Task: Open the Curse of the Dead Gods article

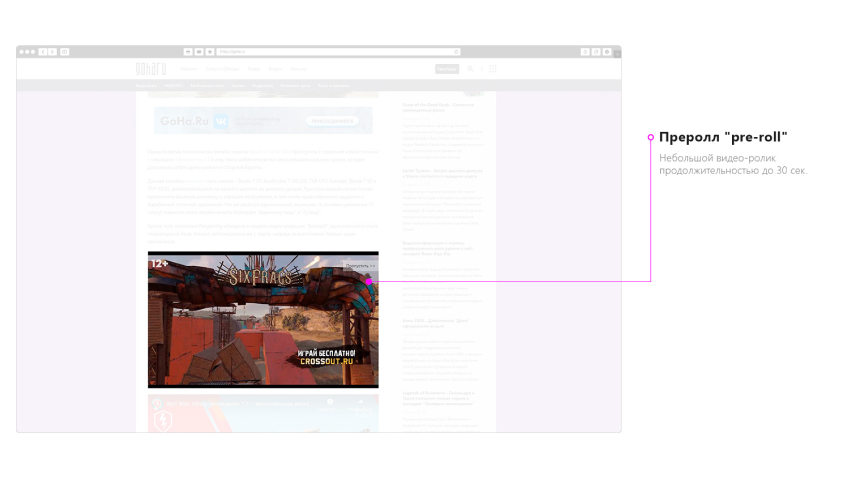Action: (x=438, y=107)
